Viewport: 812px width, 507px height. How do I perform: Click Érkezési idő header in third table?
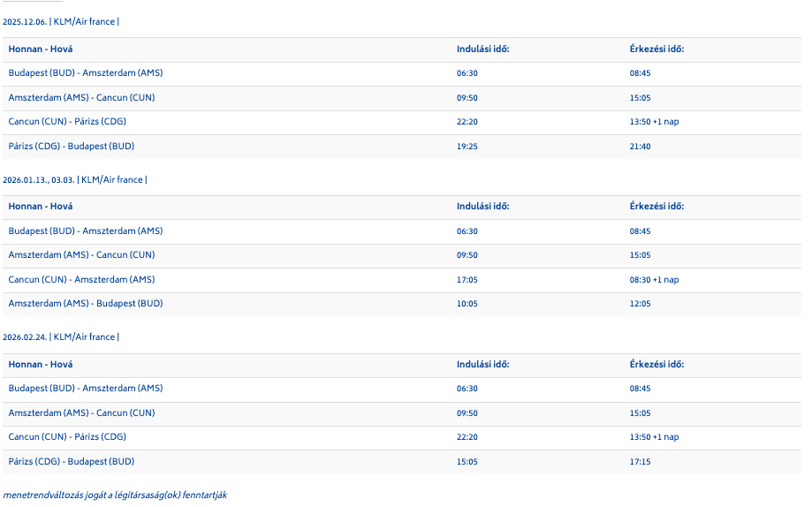pyautogui.click(x=656, y=365)
